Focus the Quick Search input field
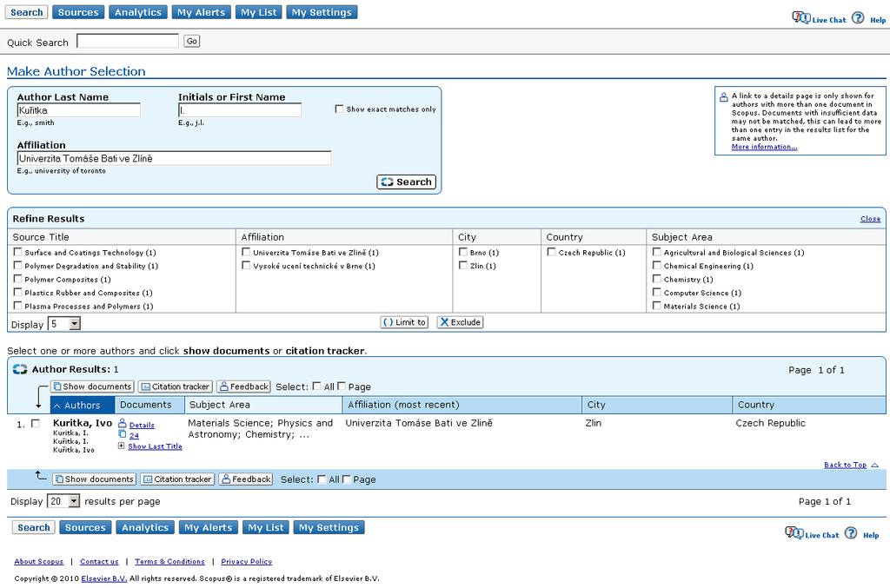 coord(128,41)
